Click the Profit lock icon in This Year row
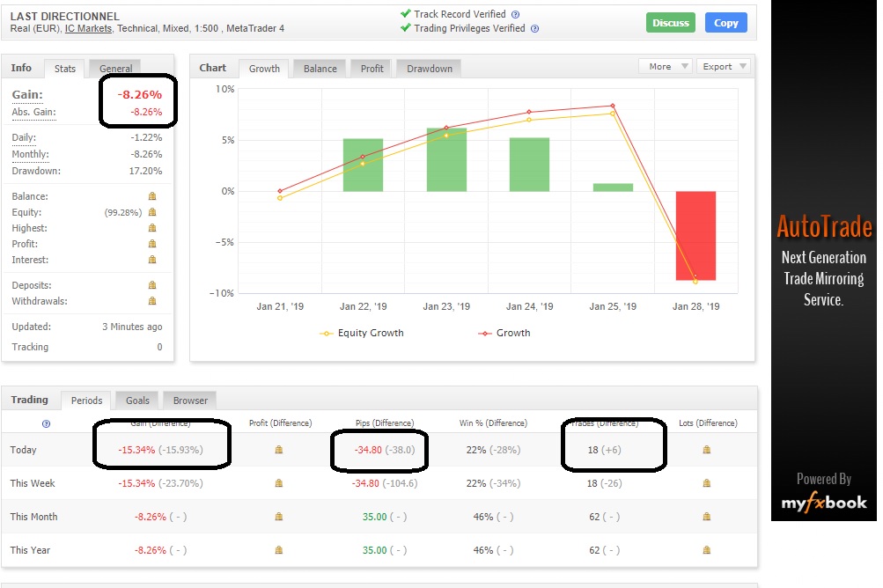Screen dimensions: 883x588 279,549
